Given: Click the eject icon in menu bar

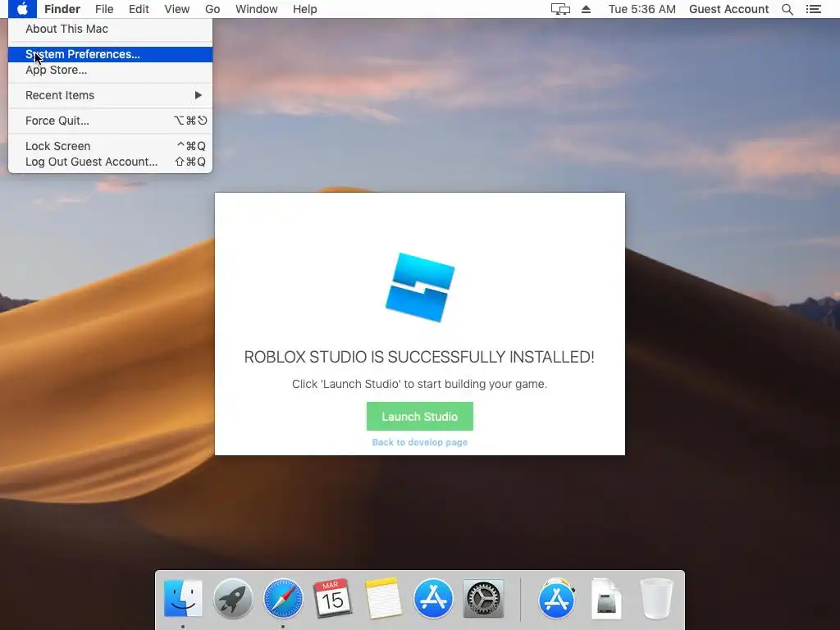Looking at the screenshot, I should point(586,9).
